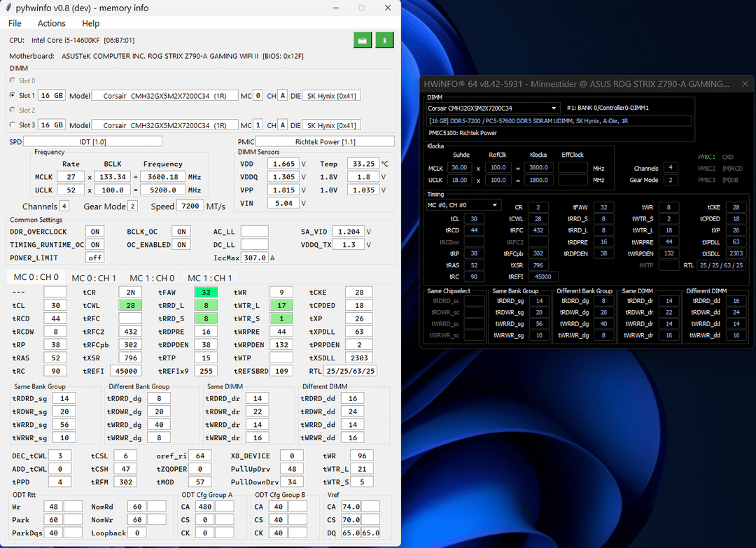Click the HWiNFO module description text box
756x548 pixels.
click(559, 121)
